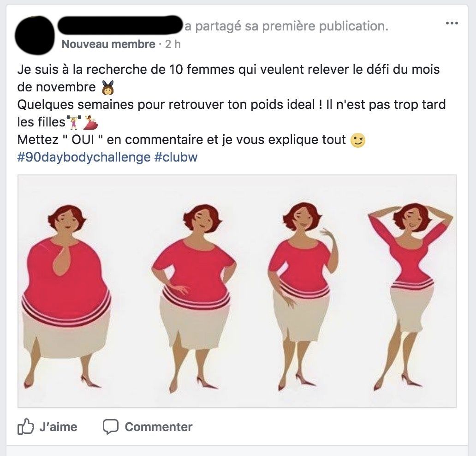This screenshot has width=476, height=456.
Task: Open the redacted author name link
Action: (120, 24)
